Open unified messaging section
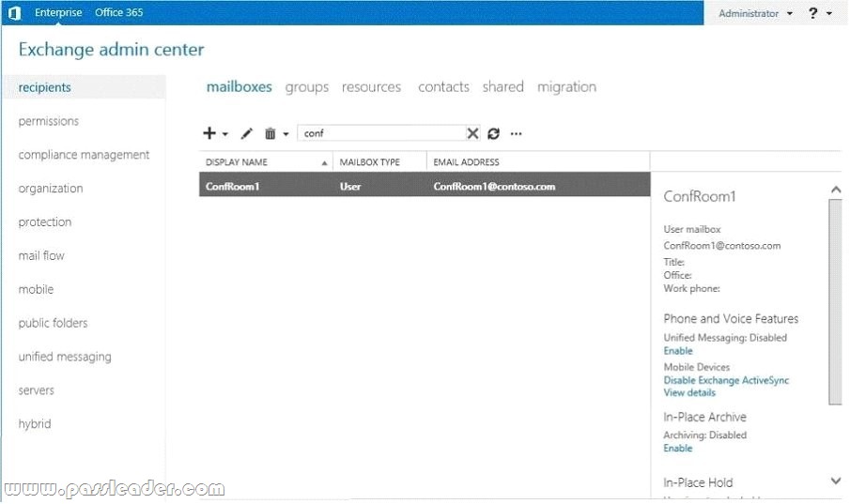Image resolution: width=850 pixels, height=504 pixels. click(65, 357)
